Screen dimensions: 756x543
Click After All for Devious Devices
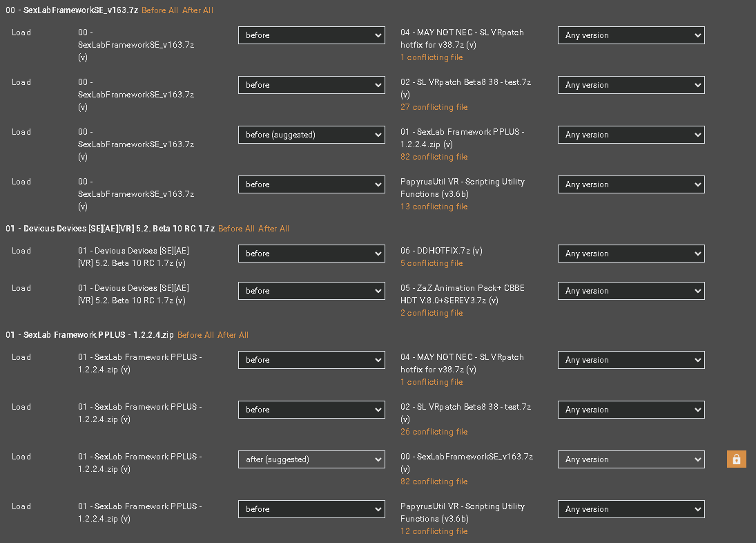[x=273, y=229]
